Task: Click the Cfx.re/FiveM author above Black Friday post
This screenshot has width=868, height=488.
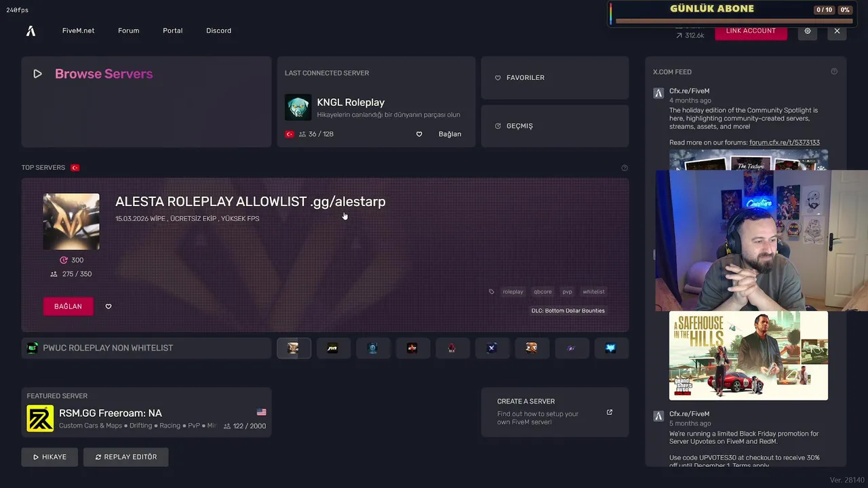Action: (690, 414)
